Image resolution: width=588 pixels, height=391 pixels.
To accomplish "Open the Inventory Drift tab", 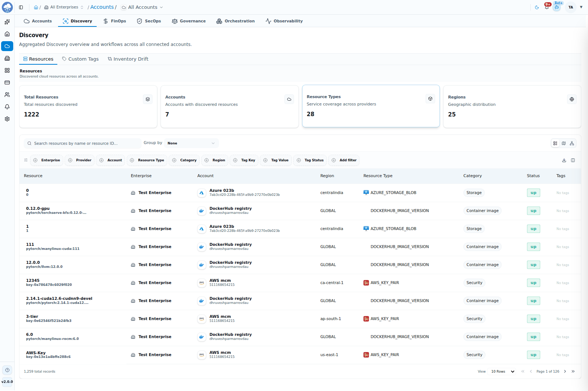I will pos(128,59).
